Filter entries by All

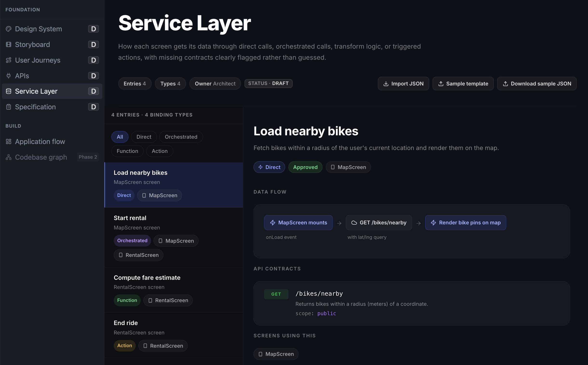click(120, 137)
